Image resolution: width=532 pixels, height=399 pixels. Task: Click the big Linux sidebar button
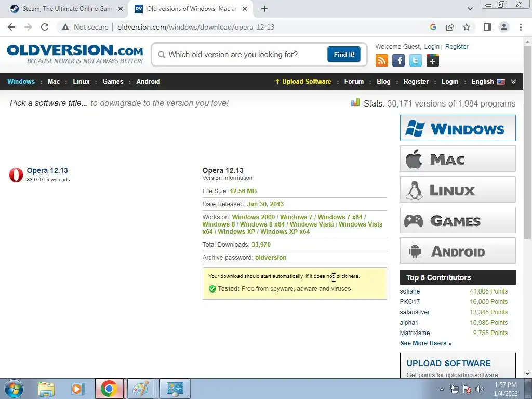pyautogui.click(x=458, y=189)
